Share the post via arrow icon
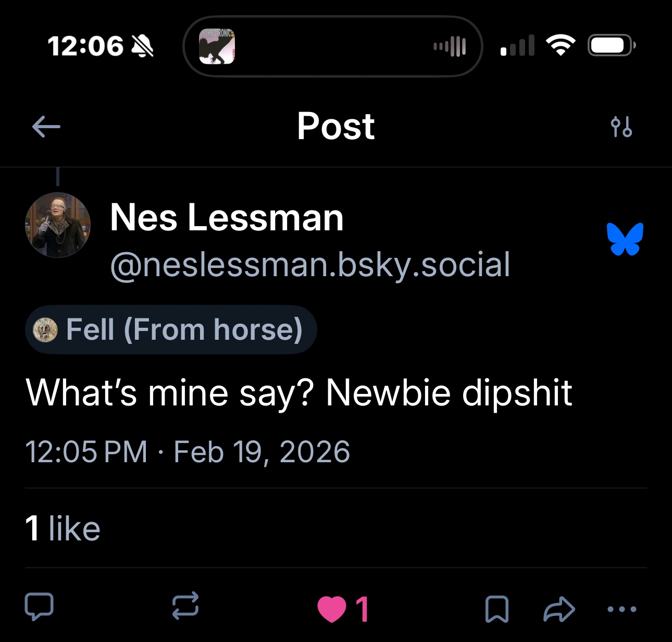Screen dimensions: 672x642 [x=559, y=609]
